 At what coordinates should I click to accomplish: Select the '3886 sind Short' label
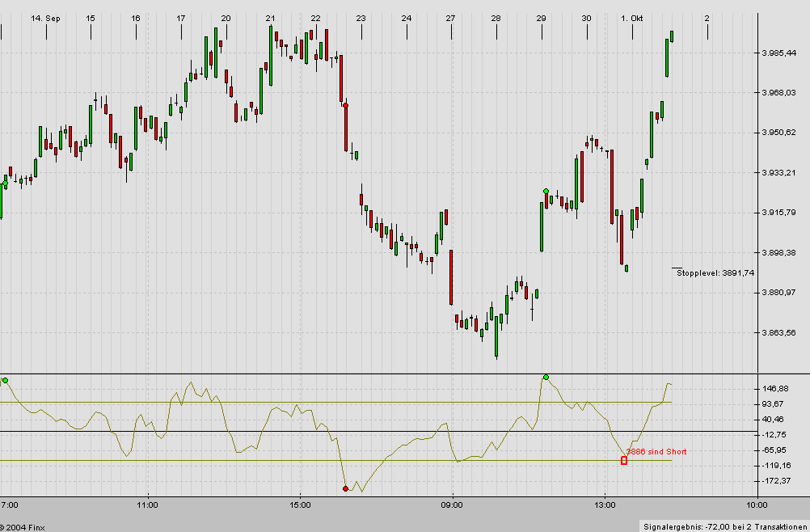pos(656,452)
